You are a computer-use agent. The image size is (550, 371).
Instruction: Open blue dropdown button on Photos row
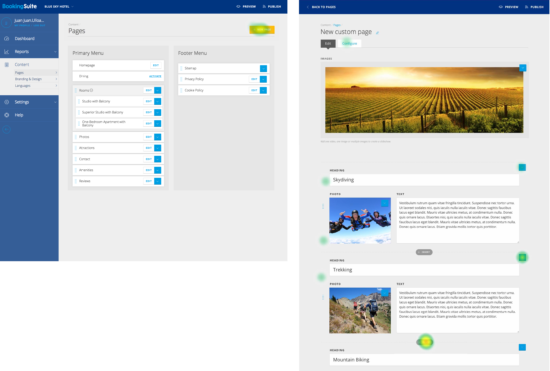click(158, 137)
